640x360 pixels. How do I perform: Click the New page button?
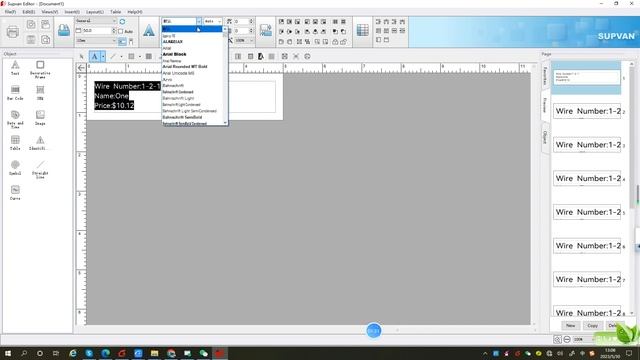tap(570, 325)
